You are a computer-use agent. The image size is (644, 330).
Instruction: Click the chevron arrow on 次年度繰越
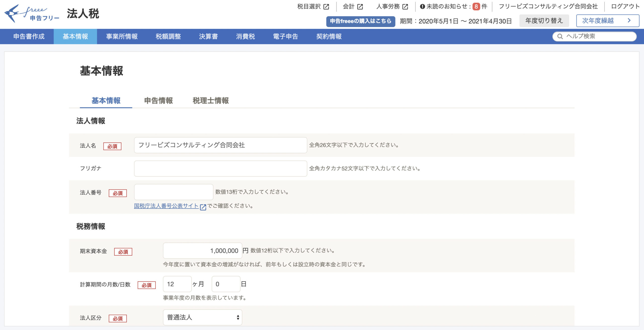pos(629,21)
